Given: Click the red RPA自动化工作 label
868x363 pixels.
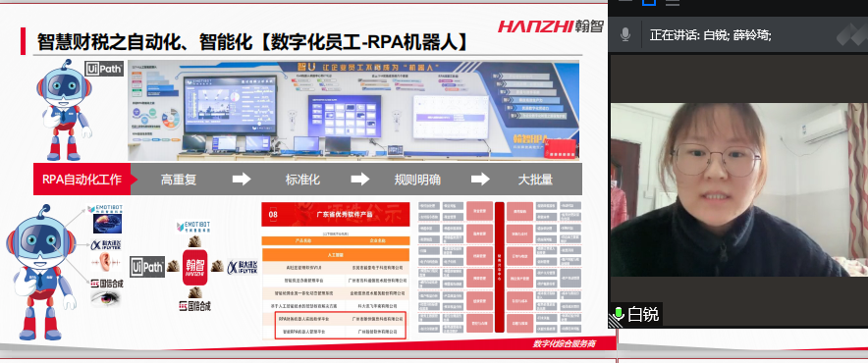Looking at the screenshot, I should [x=81, y=180].
